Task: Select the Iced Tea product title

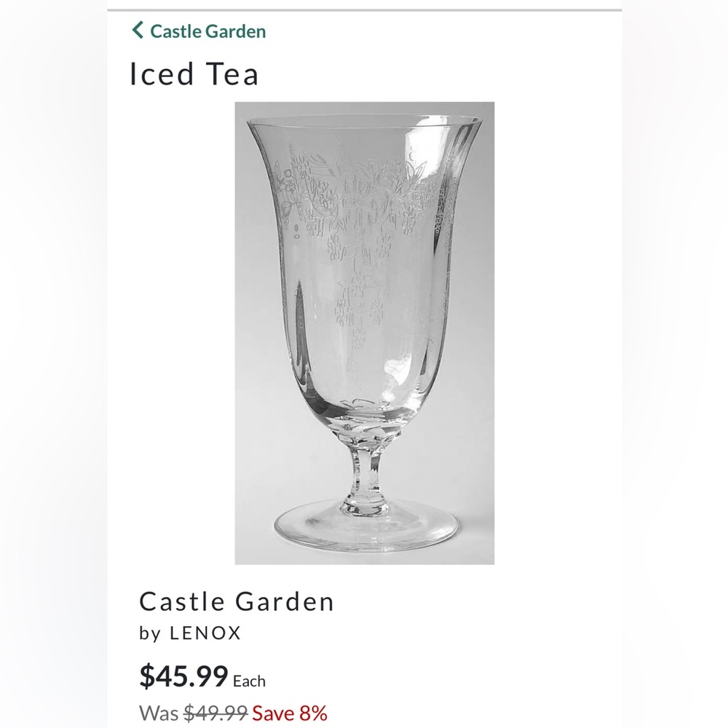Action: click(193, 72)
